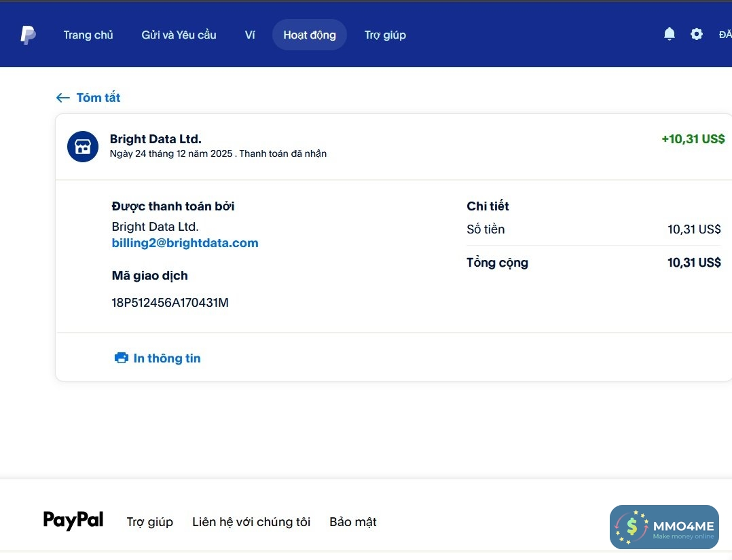Click the Tóm tắt back link

point(98,98)
